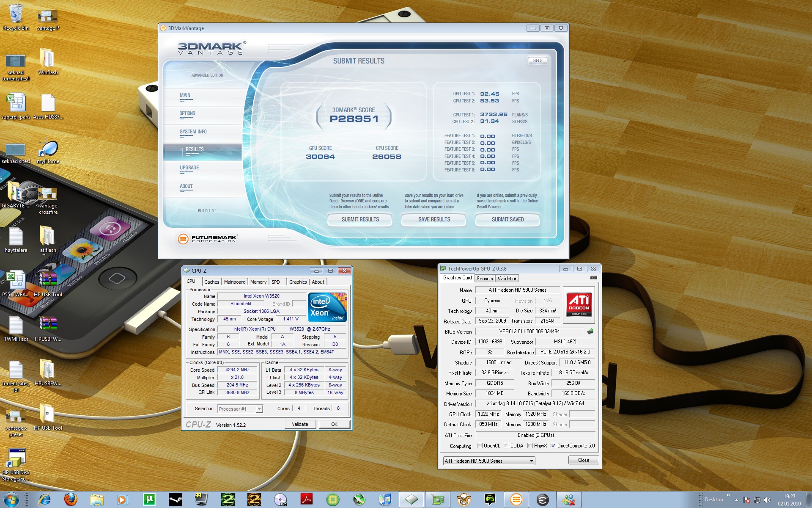Launch Firefox from the taskbar

click(71, 500)
